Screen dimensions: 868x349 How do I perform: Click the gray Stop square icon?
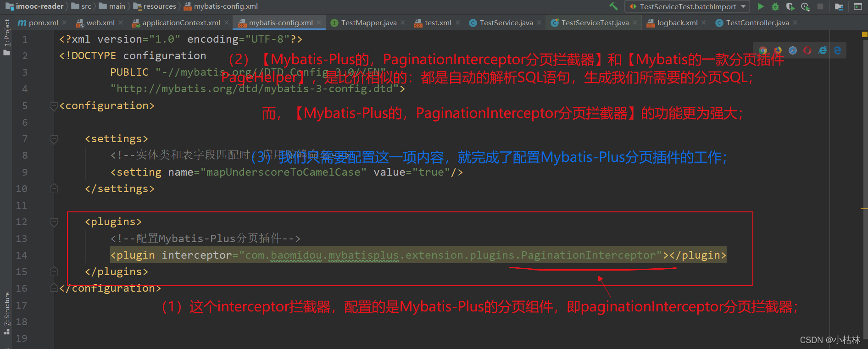coord(820,6)
